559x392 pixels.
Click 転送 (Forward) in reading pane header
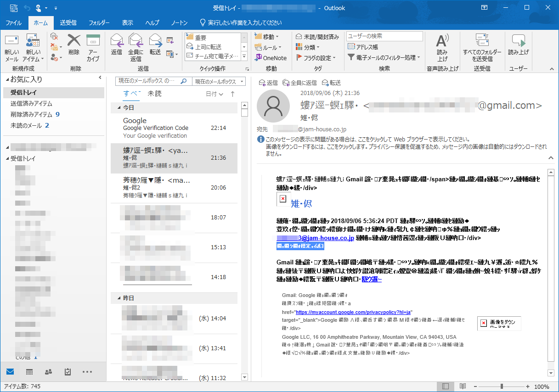(331, 83)
